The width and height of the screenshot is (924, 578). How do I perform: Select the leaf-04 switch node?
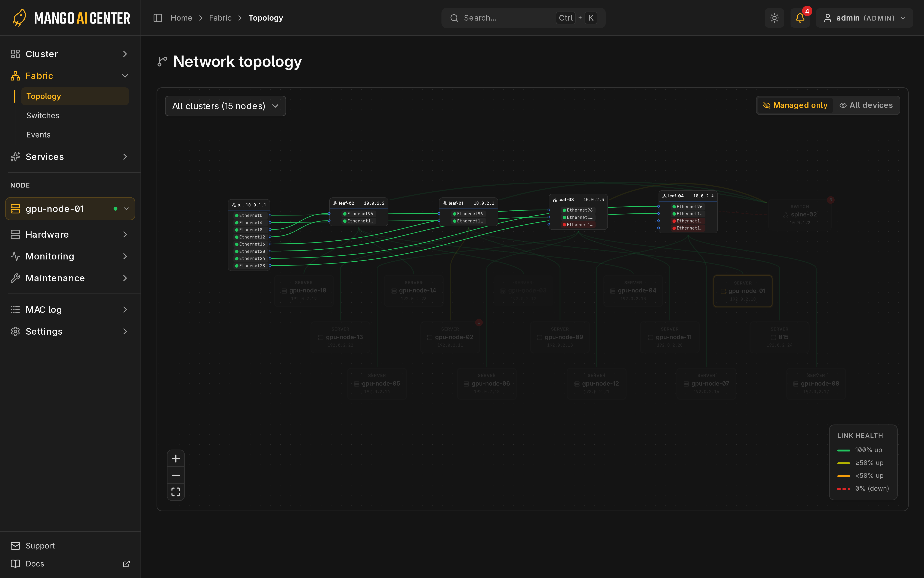click(x=688, y=212)
